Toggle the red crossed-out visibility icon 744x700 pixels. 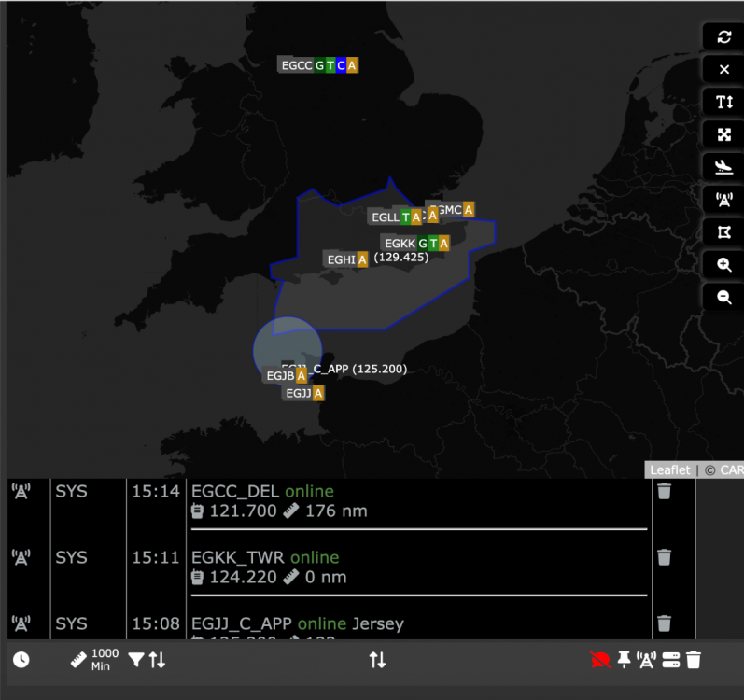coord(599,660)
